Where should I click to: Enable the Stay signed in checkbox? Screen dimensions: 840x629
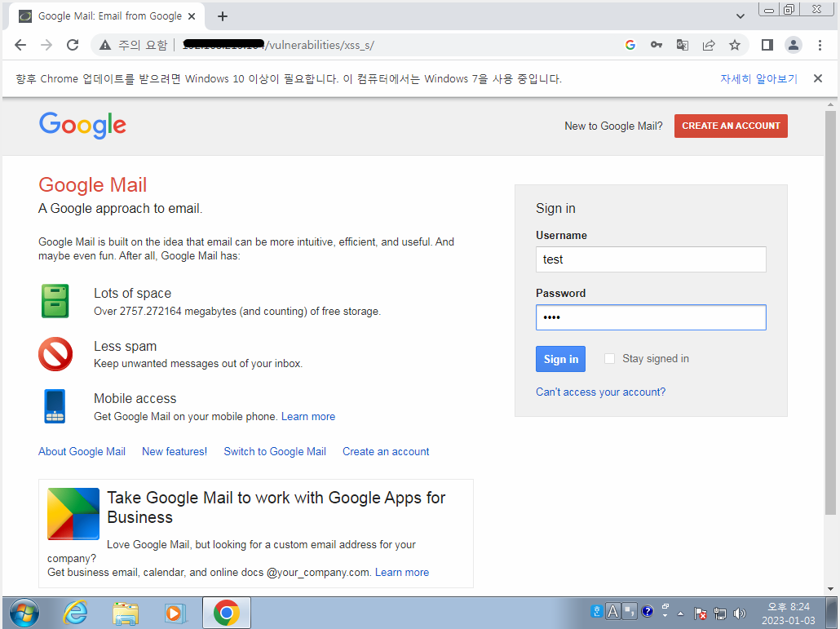tap(609, 358)
